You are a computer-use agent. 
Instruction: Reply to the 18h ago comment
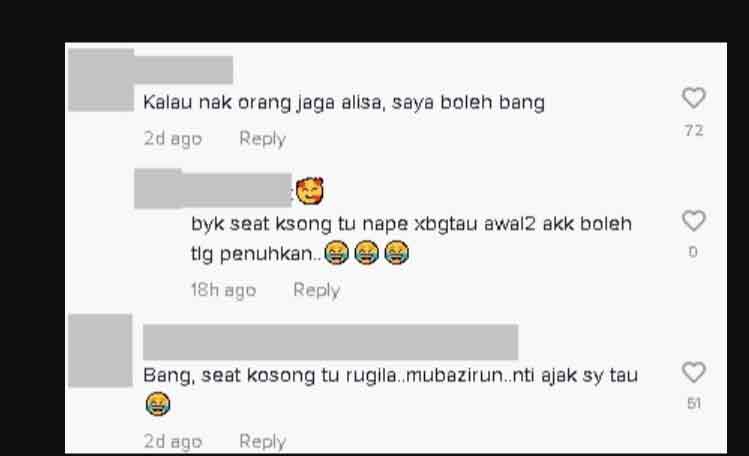(x=316, y=290)
